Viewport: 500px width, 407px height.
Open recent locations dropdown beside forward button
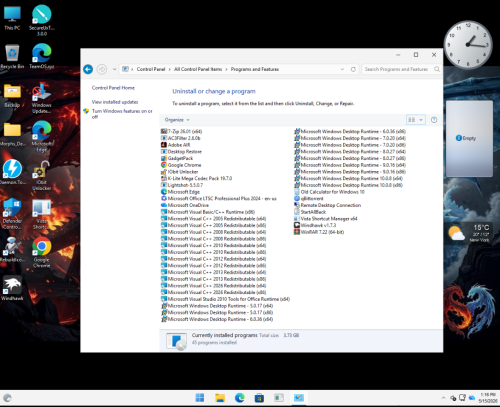pos(114,69)
